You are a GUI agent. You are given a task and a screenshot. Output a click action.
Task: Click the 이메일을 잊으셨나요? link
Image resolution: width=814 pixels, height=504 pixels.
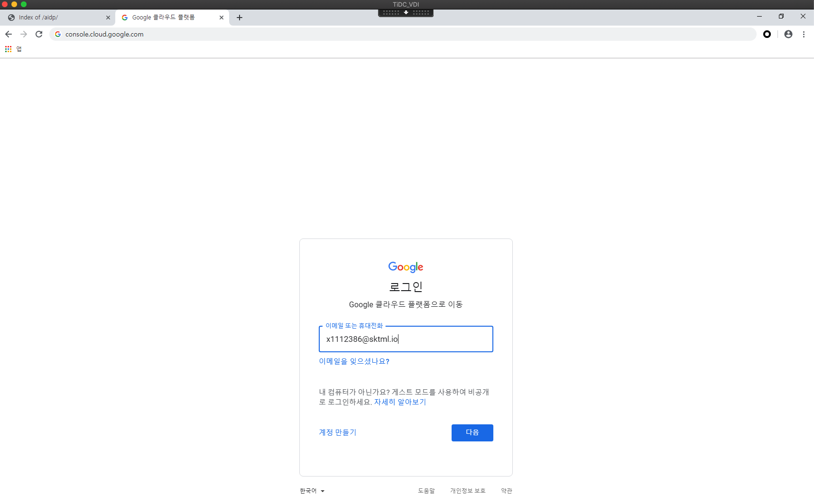[354, 361]
